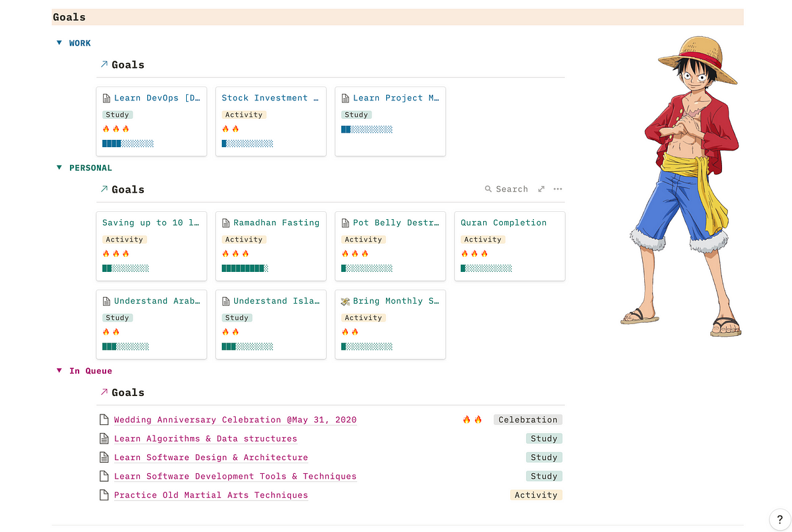The width and height of the screenshot is (792, 532).
Task: Open the Saving up to 10 l... card
Action: pos(152,246)
